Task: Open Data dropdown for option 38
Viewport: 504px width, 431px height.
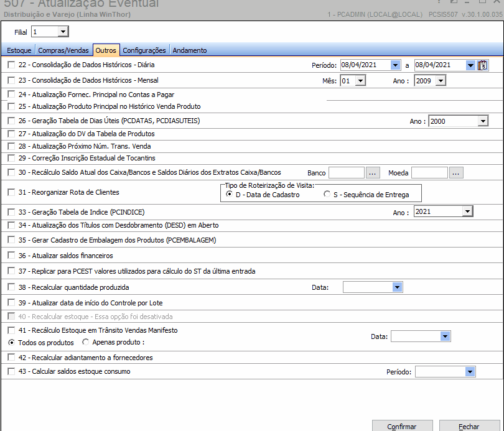Action: tap(397, 287)
